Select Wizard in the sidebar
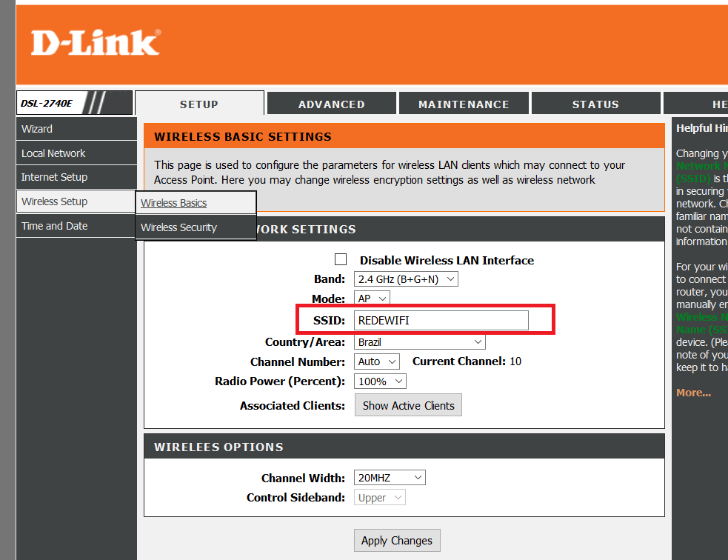The height and width of the screenshot is (560, 728). point(76,129)
